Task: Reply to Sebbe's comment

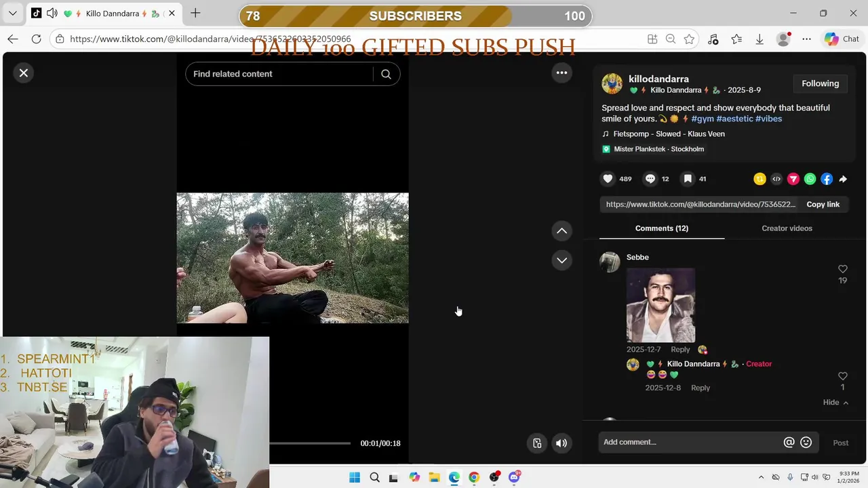Action: (680, 350)
